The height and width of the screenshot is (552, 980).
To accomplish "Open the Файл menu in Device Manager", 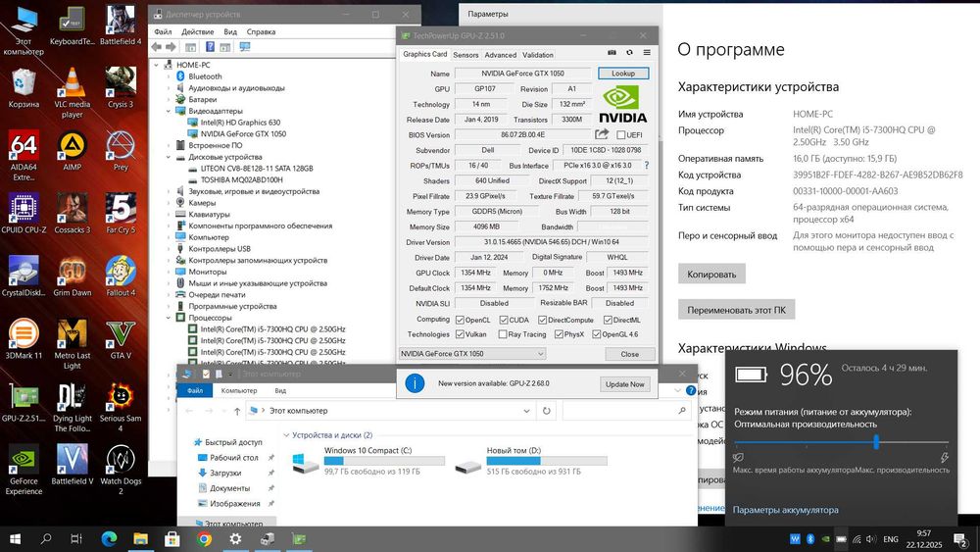I will pyautogui.click(x=163, y=32).
